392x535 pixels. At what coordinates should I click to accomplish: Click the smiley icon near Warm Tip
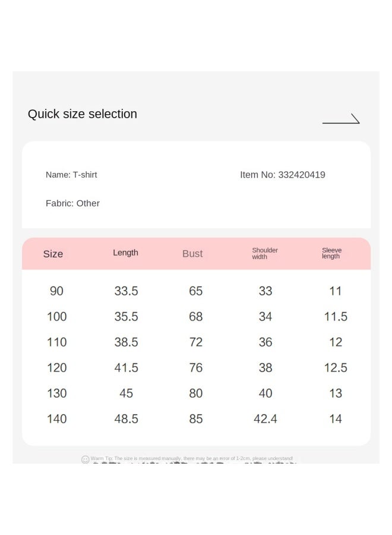85,460
